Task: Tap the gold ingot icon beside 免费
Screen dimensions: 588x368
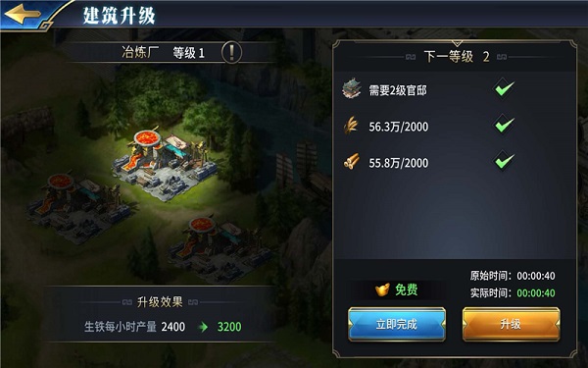Action: [382, 289]
